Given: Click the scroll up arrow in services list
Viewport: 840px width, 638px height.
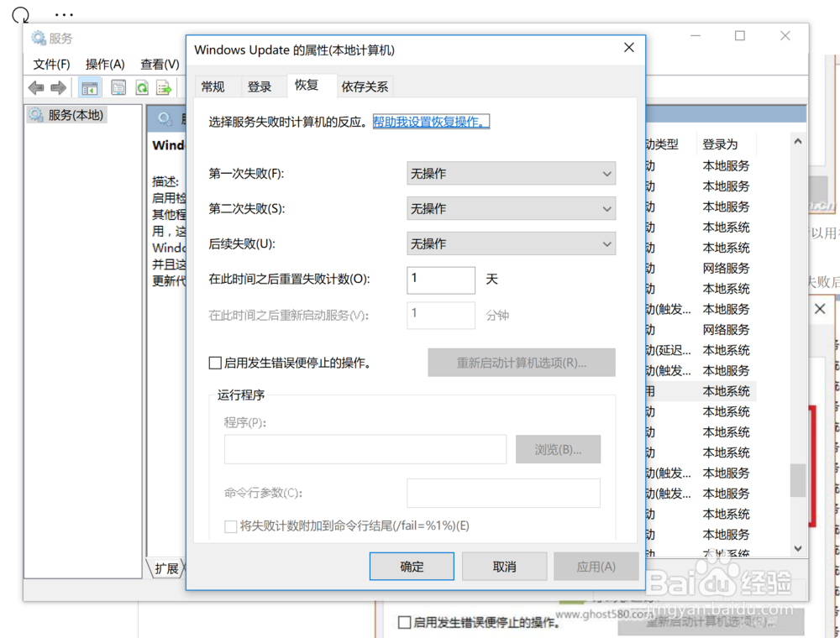Looking at the screenshot, I should pos(798,141).
